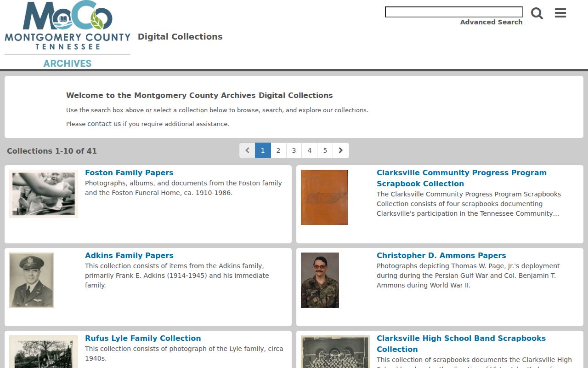588x368 pixels.
Task: Click the Adkins officer portrait thumbnail
Action: (31, 280)
